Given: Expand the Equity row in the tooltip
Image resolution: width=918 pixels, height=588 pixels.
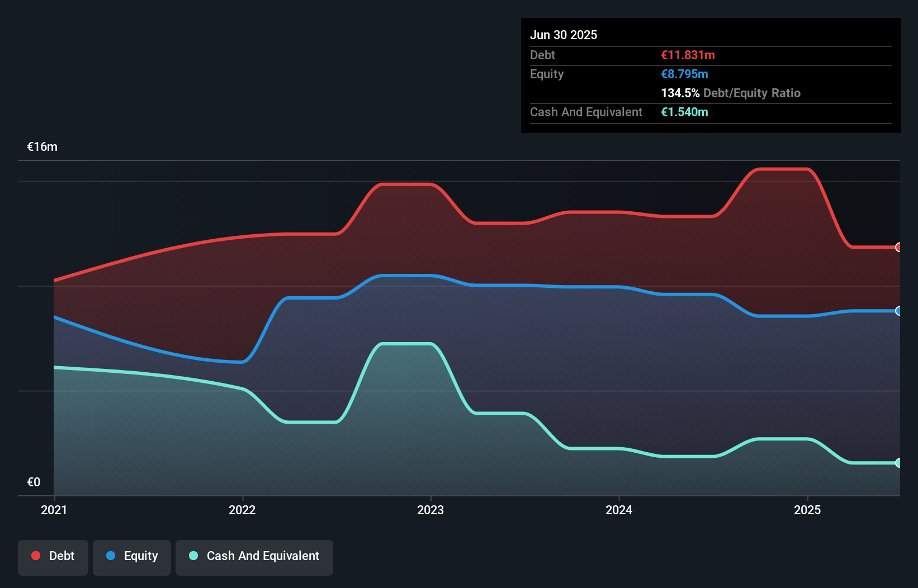Looking at the screenshot, I should pos(546,74).
